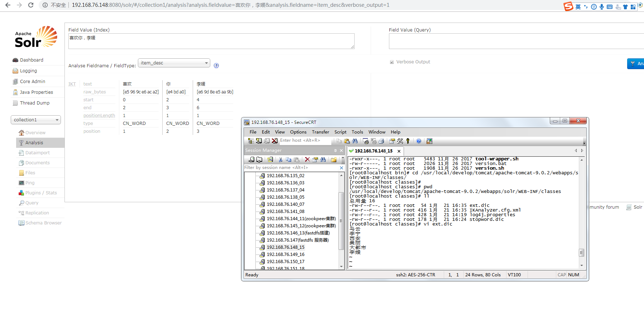This screenshot has height=315, width=644.
Task: Expand SecureCRT main toolbar overflow arrow
Action: 584,142
